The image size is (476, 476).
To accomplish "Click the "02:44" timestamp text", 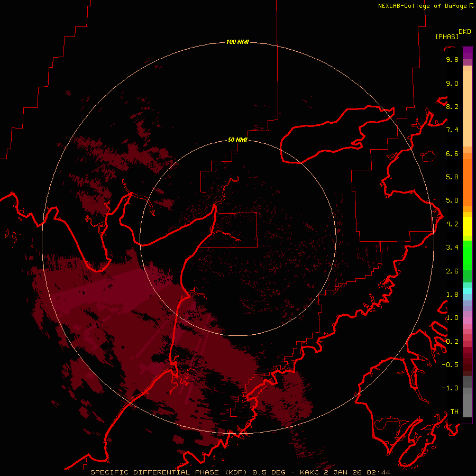I will click(378, 472).
